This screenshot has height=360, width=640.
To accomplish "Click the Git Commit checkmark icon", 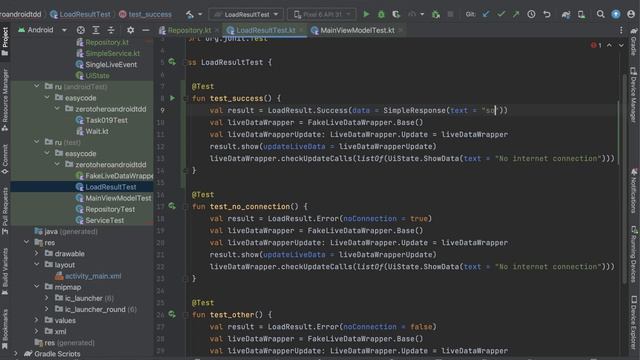I will 501,14.
